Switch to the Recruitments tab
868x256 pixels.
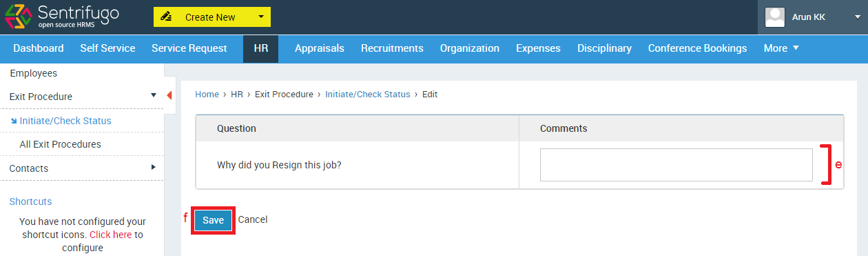(x=392, y=48)
